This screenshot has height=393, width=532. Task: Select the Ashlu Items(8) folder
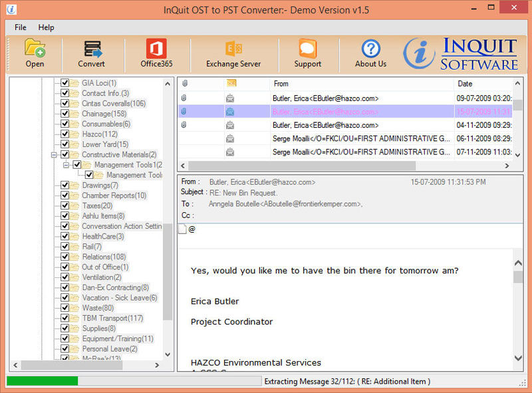pyautogui.click(x=104, y=216)
